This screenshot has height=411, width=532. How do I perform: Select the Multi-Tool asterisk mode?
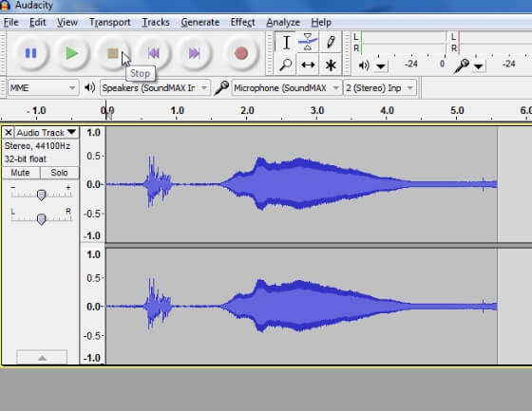click(331, 65)
